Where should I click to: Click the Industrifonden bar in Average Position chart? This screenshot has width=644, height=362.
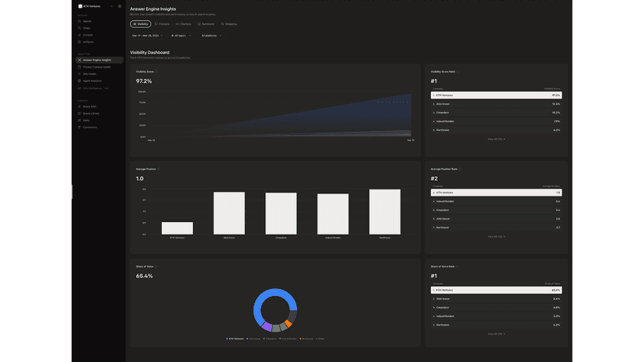(x=333, y=214)
